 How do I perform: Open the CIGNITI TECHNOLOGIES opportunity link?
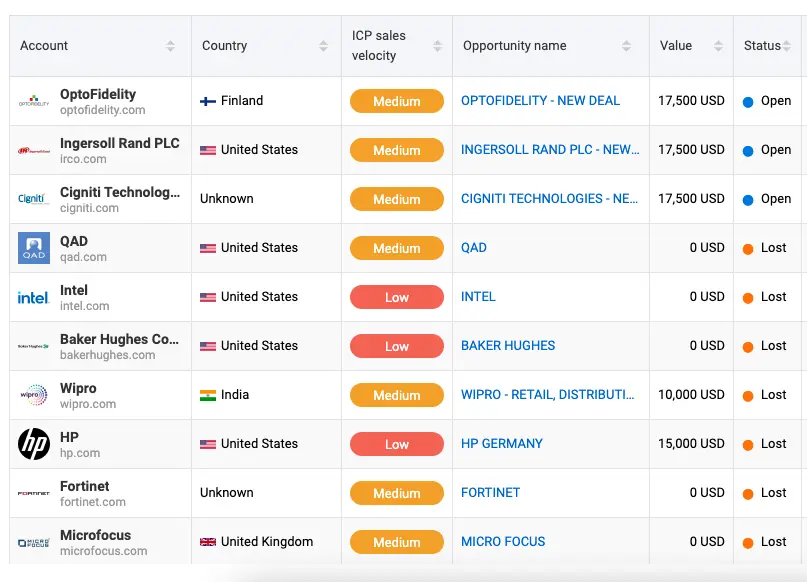pyautogui.click(x=550, y=199)
